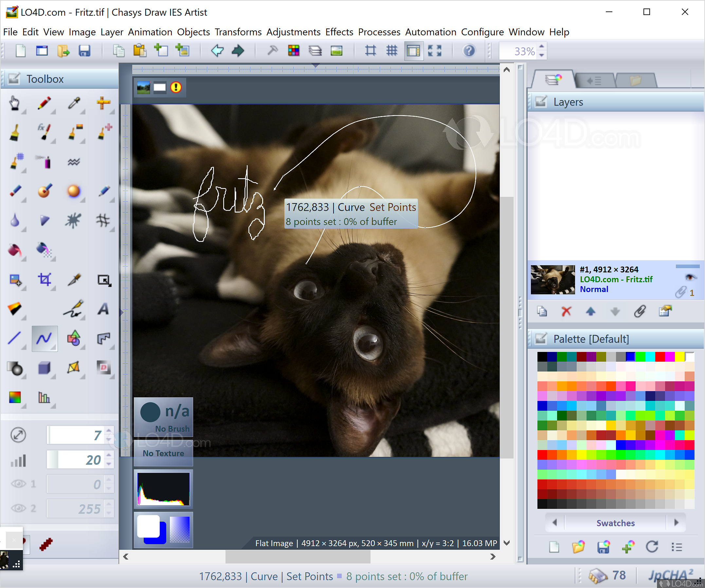Select the hand pan tool in Toolbox
Viewport: 705px width, 588px height.
[x=14, y=103]
